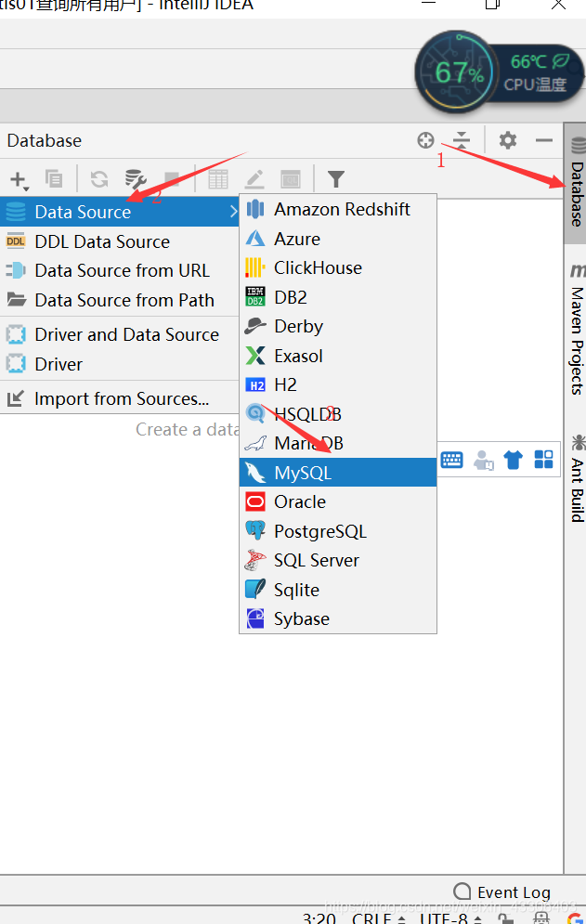This screenshot has width=586, height=924.
Task: Select DDL Data Source
Action: point(119,241)
